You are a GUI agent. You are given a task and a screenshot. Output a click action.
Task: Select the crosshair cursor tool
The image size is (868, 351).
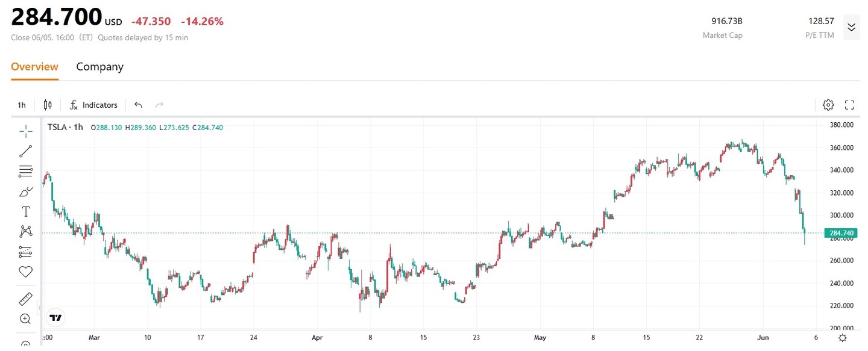26,131
